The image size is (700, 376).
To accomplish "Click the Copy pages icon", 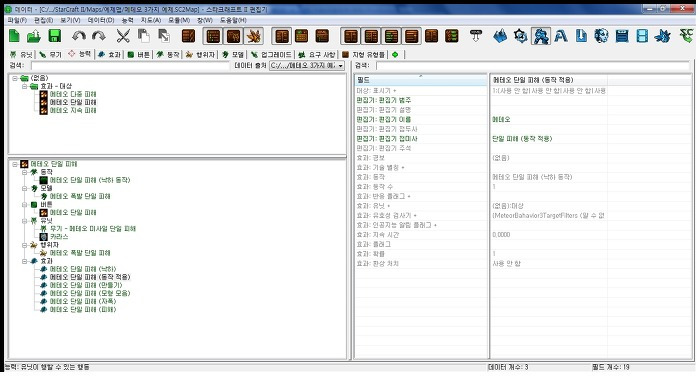I will pyautogui.click(x=143, y=36).
